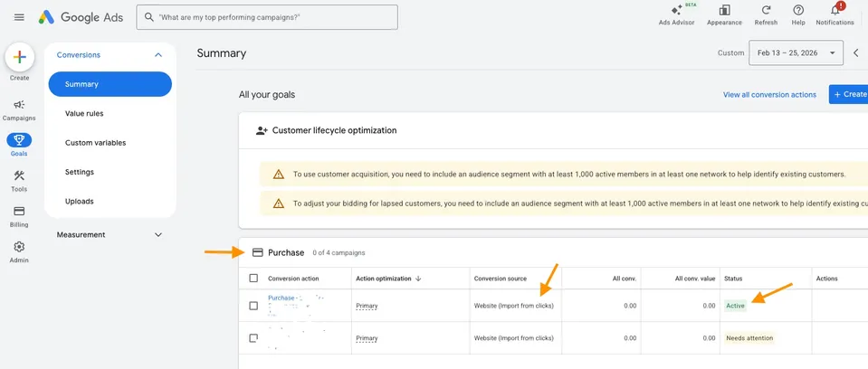Tick checkbox for the Needs attention row

tap(253, 338)
